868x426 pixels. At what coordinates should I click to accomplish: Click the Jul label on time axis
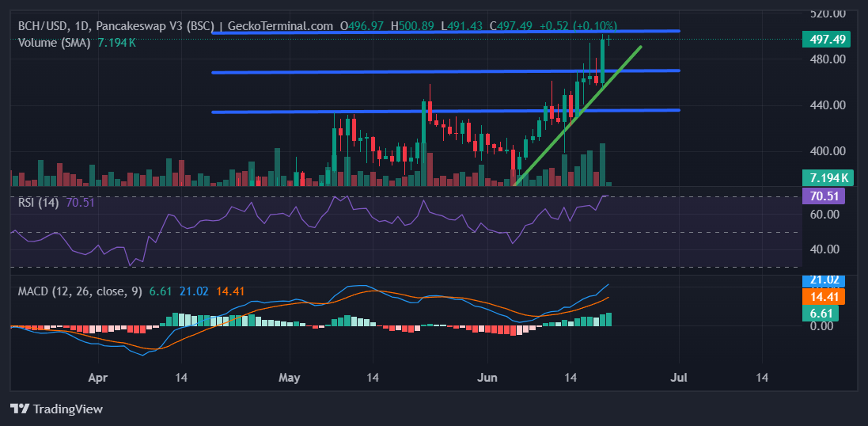tap(679, 378)
